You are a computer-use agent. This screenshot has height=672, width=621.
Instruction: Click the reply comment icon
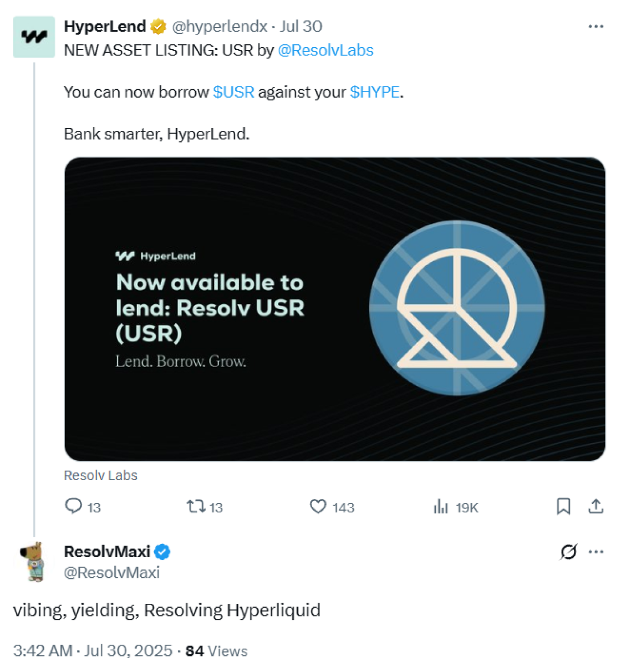click(x=74, y=506)
